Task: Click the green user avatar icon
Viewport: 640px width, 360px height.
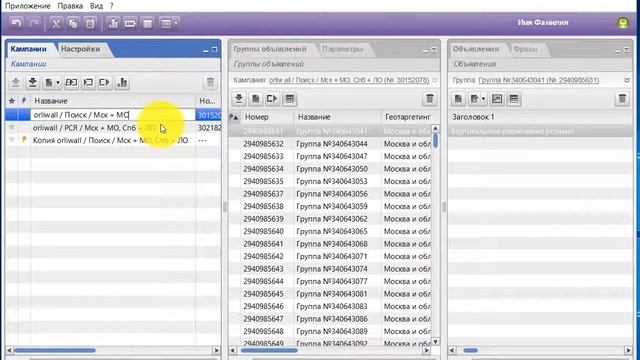Action: tap(622, 23)
